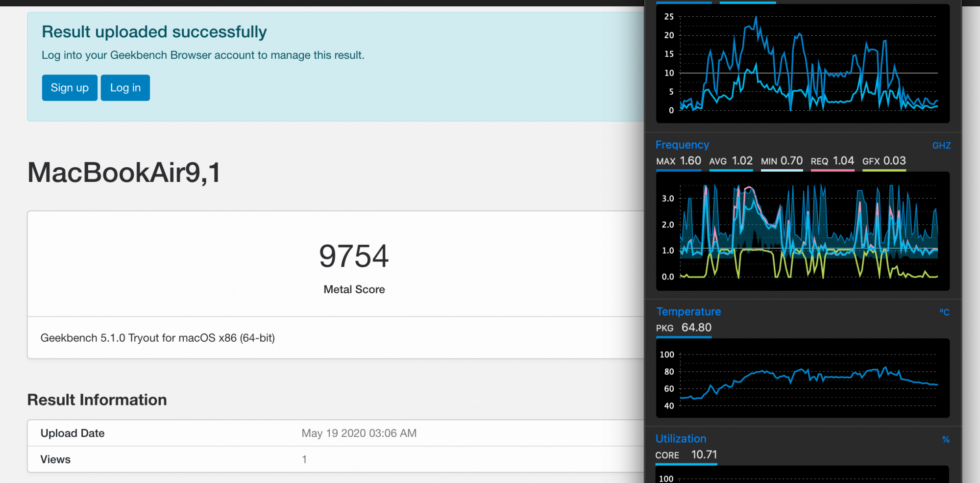980x483 pixels.
Task: Click the May 19 2020 03:06 AM value
Action: coord(359,433)
